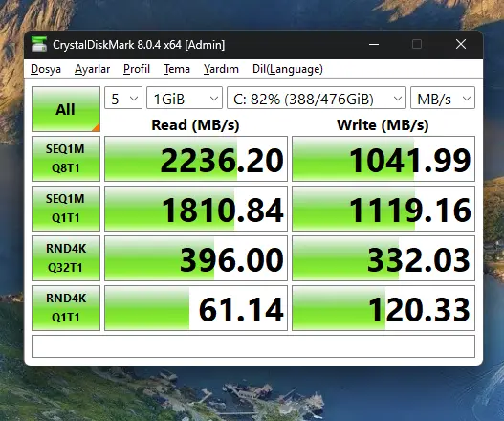This screenshot has height=421, width=504.
Task: Open the C: 82% drive selection dropdown
Action: pos(317,98)
